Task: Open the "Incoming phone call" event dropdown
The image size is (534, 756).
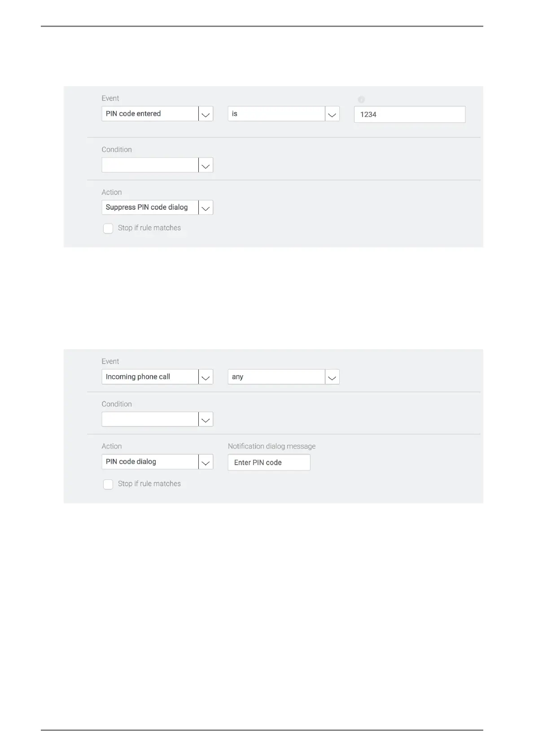Action: coord(150,377)
